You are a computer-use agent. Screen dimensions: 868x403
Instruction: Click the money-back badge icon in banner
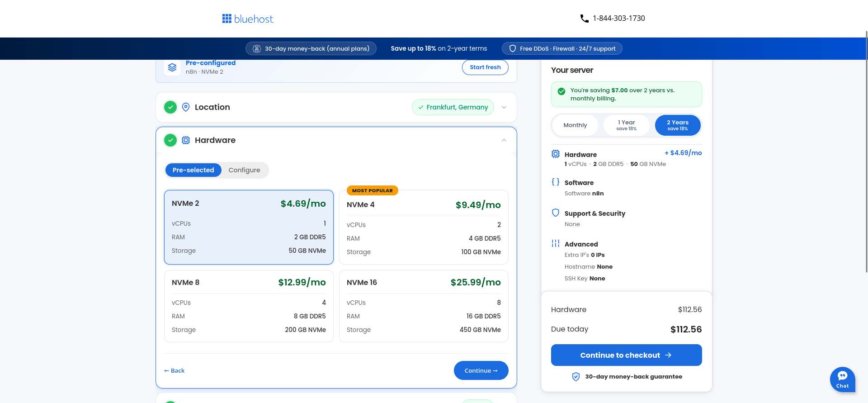tap(257, 48)
